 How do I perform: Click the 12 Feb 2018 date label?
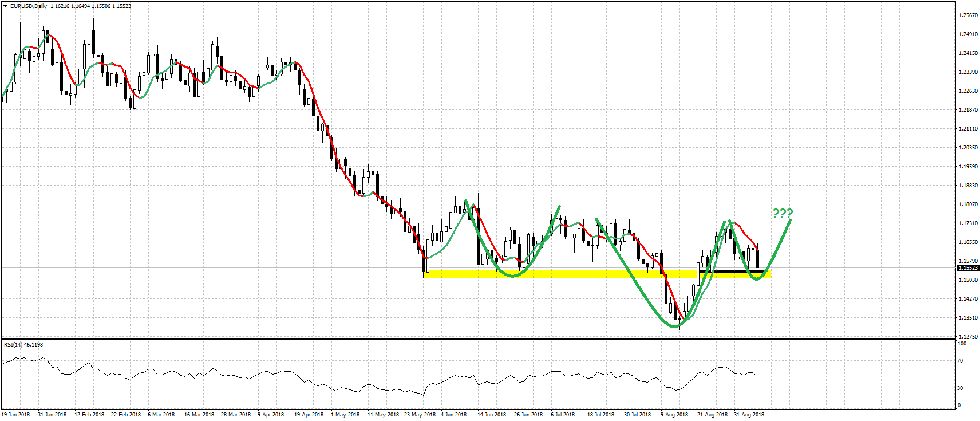pyautogui.click(x=89, y=415)
